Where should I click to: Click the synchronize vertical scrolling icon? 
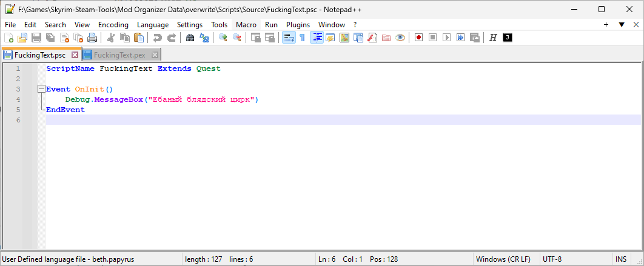point(256,38)
